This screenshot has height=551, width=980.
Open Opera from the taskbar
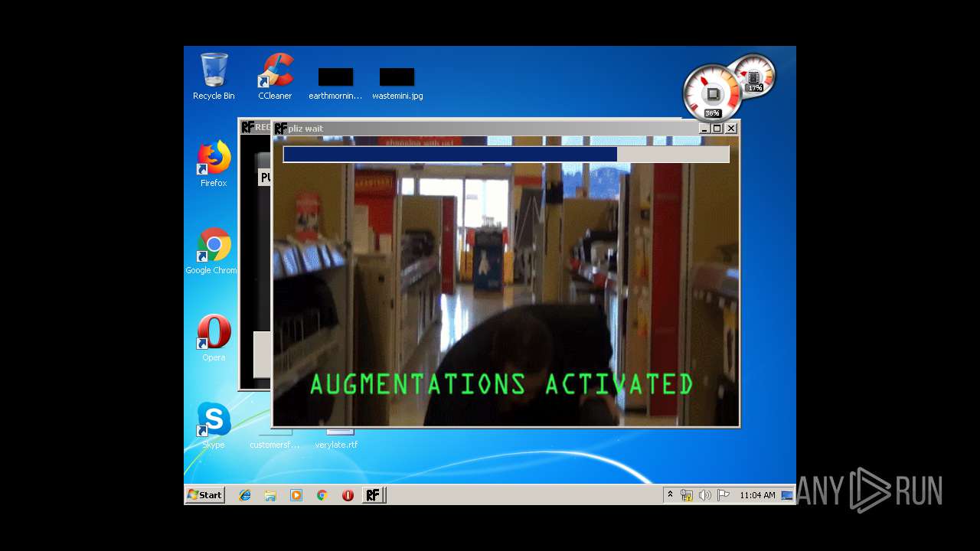[x=348, y=495]
